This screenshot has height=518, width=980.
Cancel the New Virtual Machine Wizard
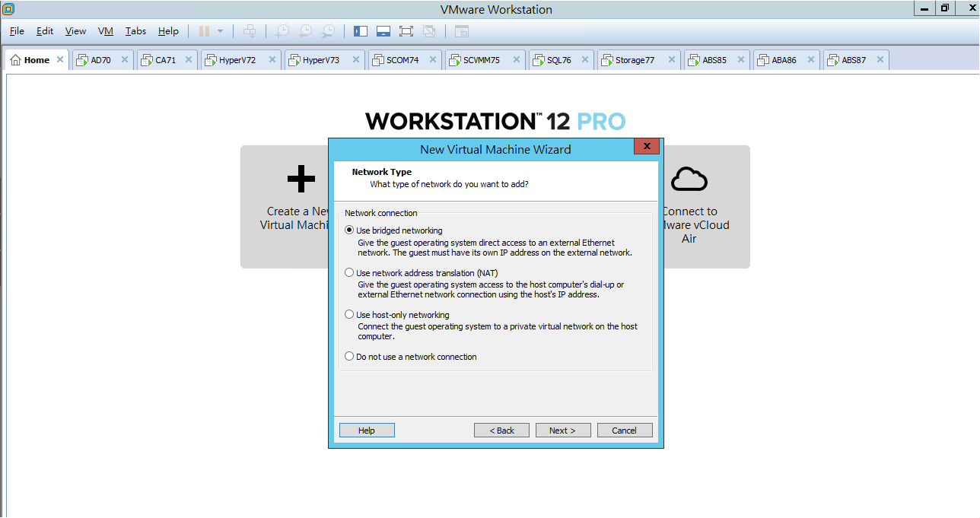[x=625, y=431]
